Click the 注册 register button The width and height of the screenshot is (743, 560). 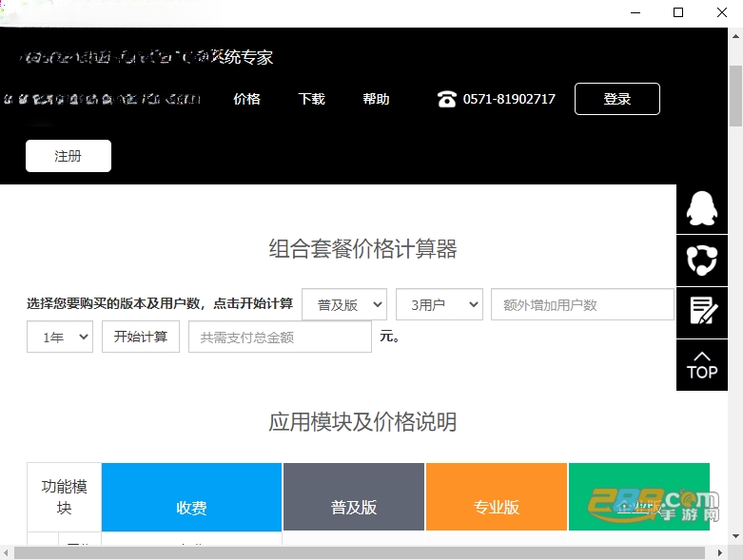[x=68, y=156]
